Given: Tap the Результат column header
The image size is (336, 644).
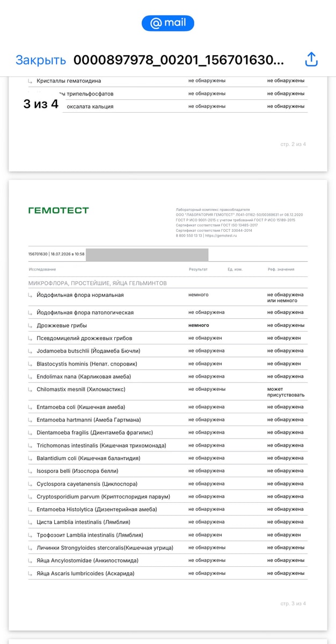Looking at the screenshot, I should tap(198, 269).
